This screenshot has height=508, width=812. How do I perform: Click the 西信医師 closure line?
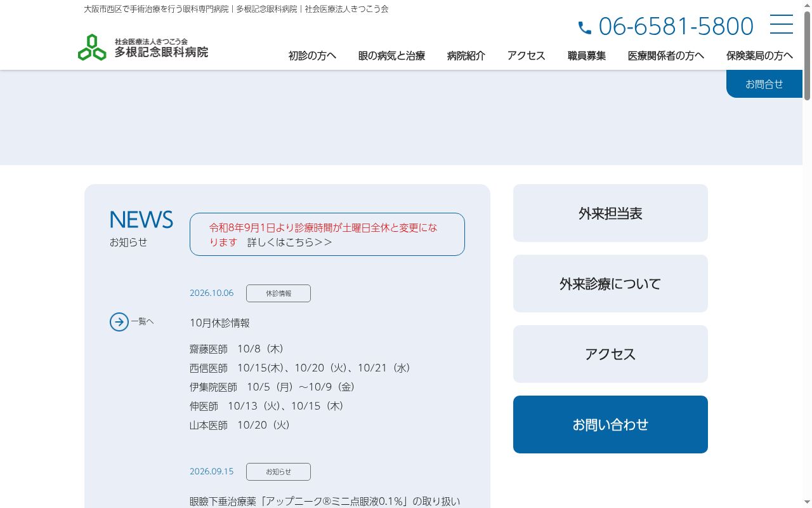(x=301, y=368)
